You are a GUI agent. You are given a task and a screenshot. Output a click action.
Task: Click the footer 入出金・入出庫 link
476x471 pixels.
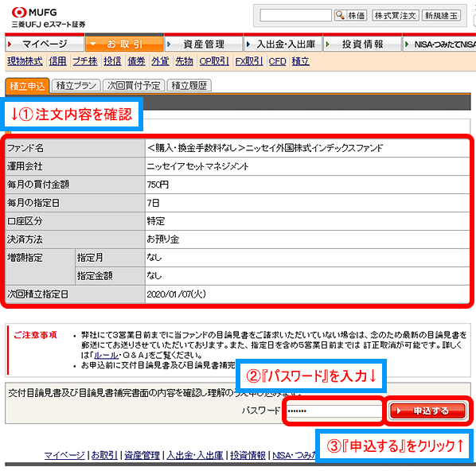coord(195,455)
